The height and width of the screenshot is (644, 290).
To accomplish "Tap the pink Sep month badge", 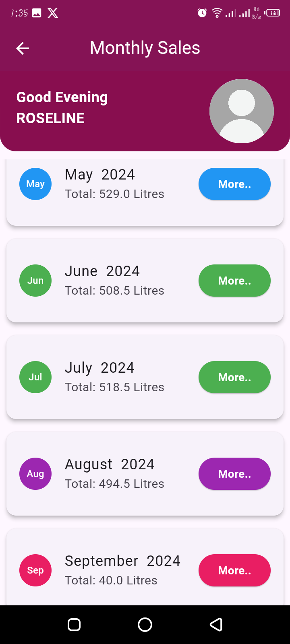I will pyautogui.click(x=35, y=570).
